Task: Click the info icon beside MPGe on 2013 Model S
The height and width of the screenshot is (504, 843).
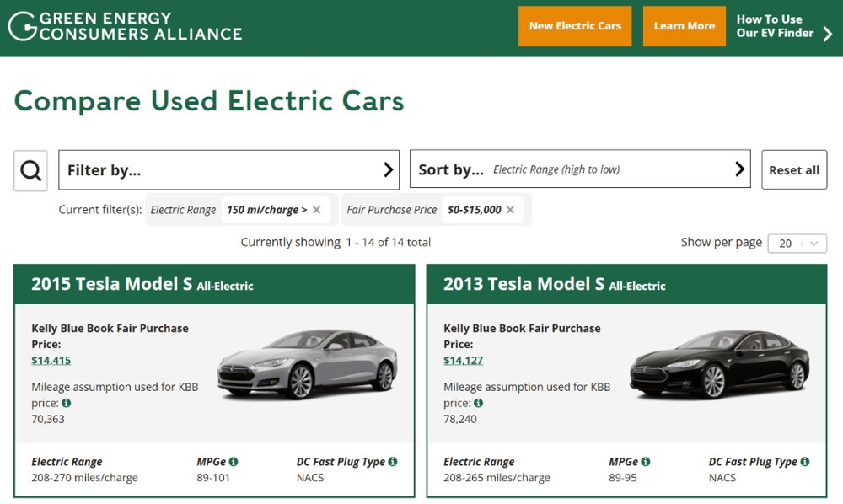Action: 644,461
